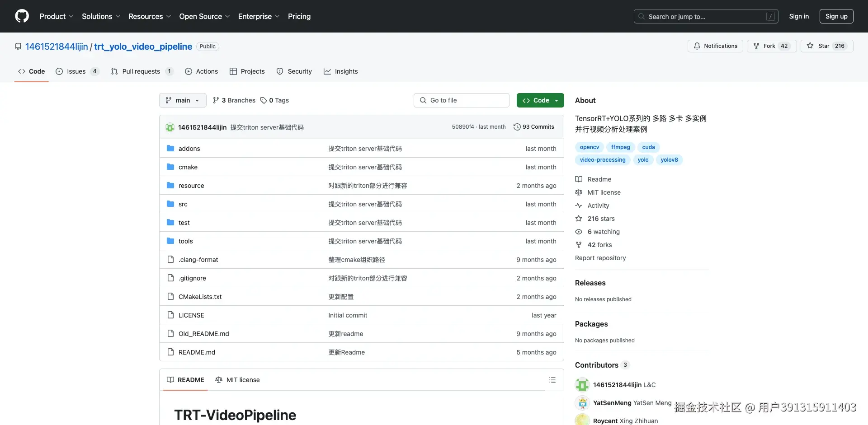
Task: Open 1461521844lijin contributor avatar
Action: [x=582, y=385]
